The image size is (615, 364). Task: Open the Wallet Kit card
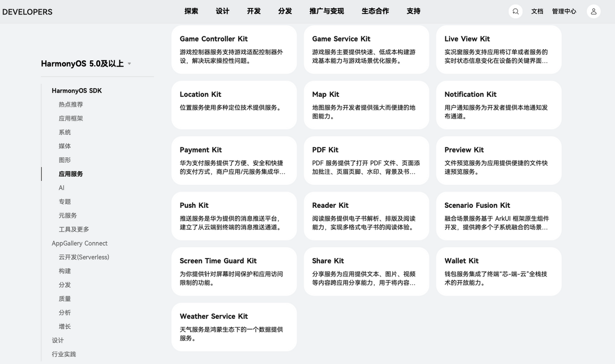(x=499, y=271)
